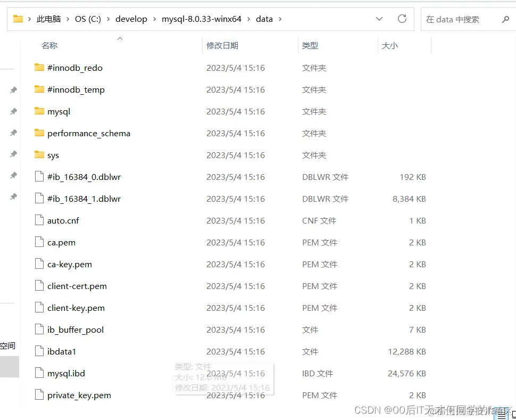Click the auto.cnf file icon
This screenshot has width=516, height=420.
tap(39, 220)
